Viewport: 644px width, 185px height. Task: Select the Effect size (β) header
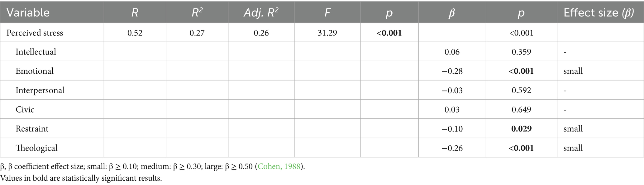coord(599,12)
